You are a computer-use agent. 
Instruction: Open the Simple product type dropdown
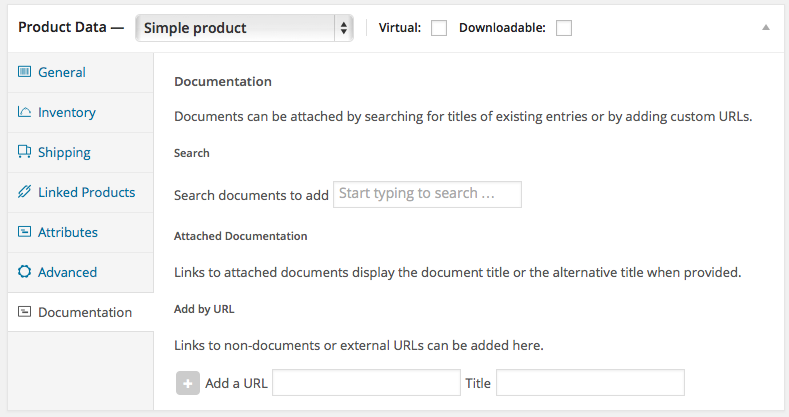244,28
